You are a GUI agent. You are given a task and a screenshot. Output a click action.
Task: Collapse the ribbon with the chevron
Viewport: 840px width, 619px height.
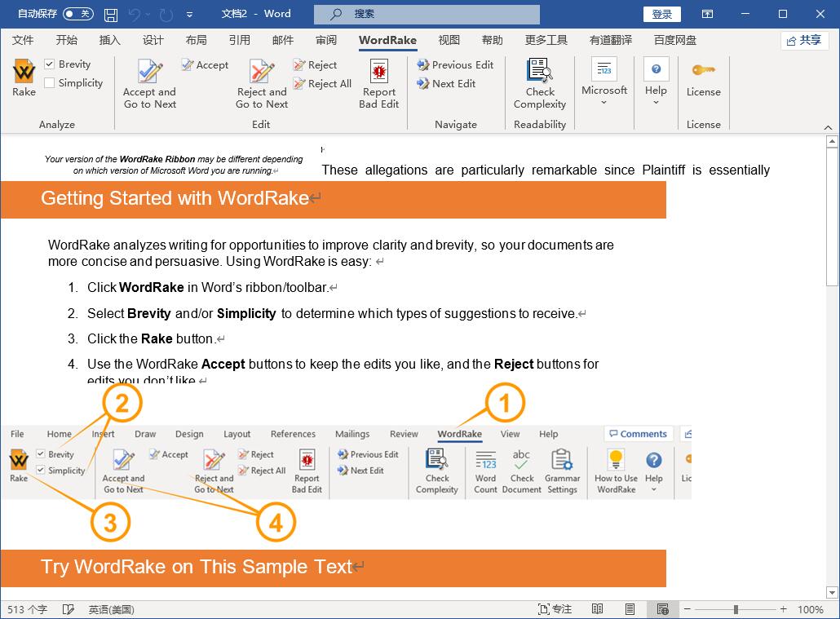click(x=828, y=127)
